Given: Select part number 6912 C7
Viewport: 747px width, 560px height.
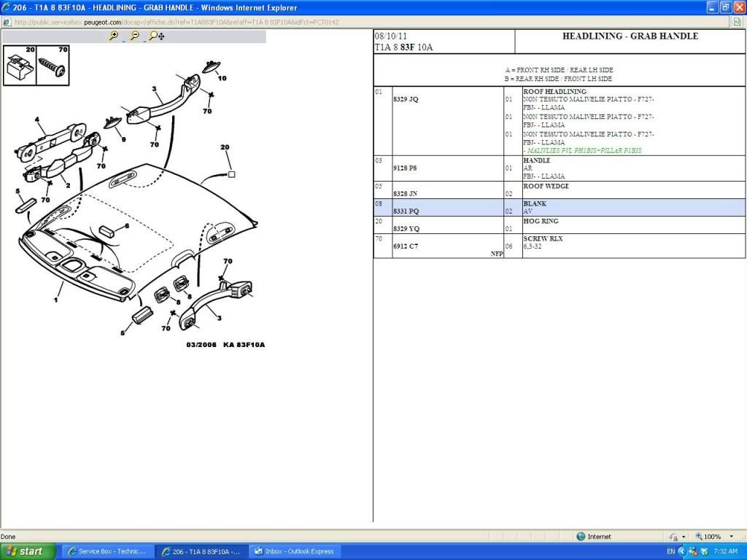Looking at the screenshot, I should (x=406, y=246).
